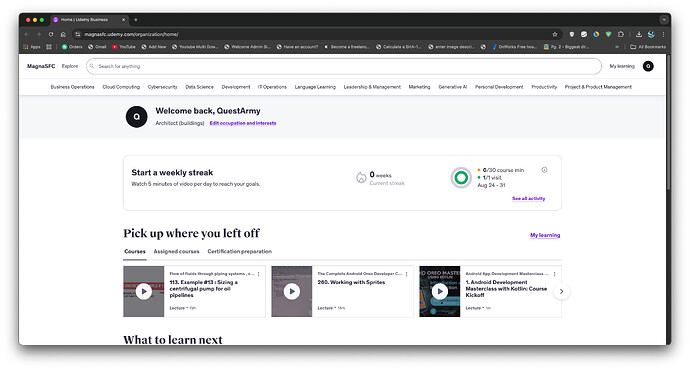690x370 pixels.
Task: Open the browser Downloads icon
Action: (x=639, y=34)
